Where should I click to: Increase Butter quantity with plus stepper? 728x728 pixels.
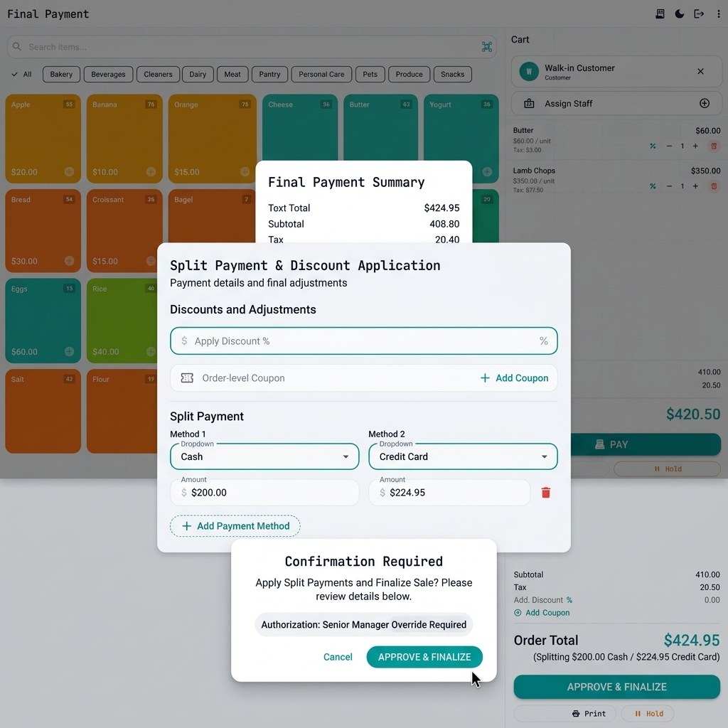[697, 146]
